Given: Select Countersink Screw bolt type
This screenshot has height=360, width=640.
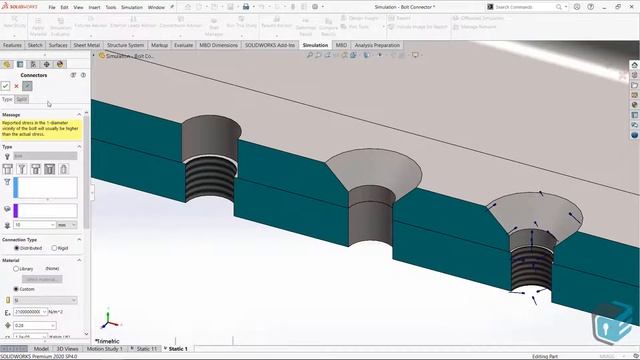Looking at the screenshot, I should coord(50,169).
